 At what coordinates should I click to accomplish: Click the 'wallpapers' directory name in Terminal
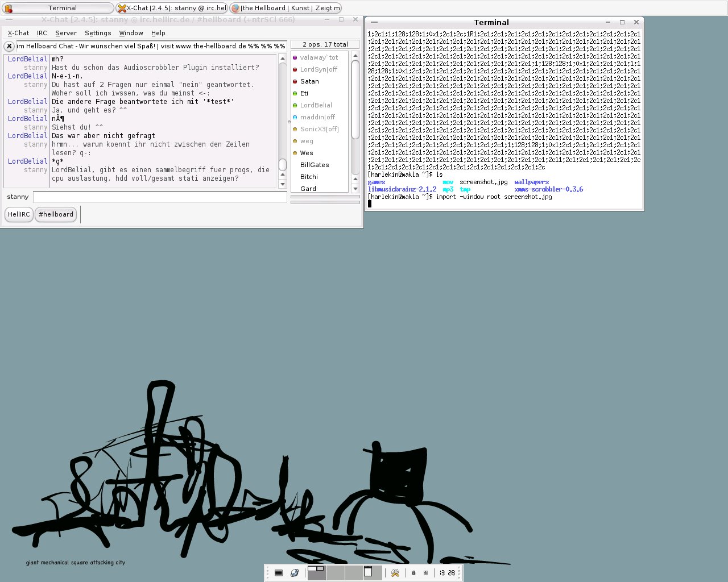coord(532,182)
